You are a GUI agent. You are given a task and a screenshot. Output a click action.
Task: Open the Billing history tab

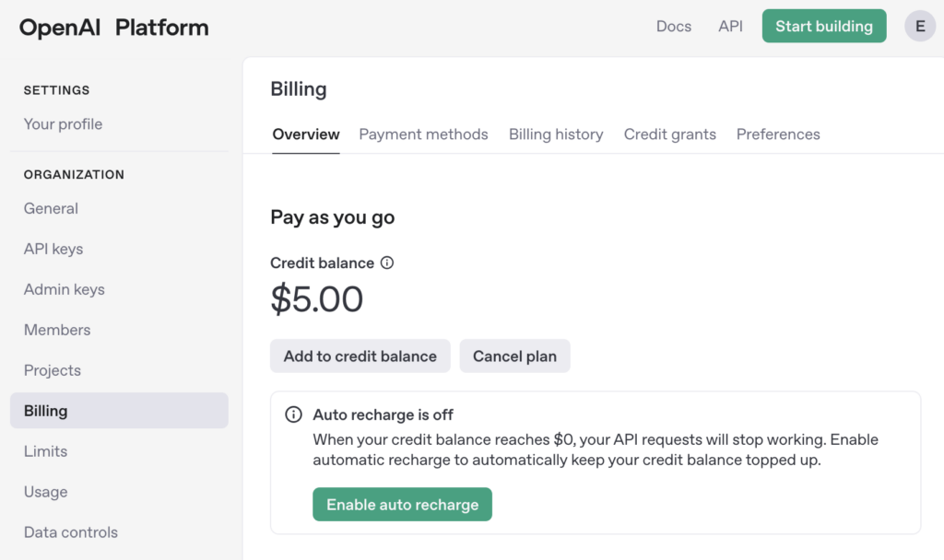click(556, 134)
